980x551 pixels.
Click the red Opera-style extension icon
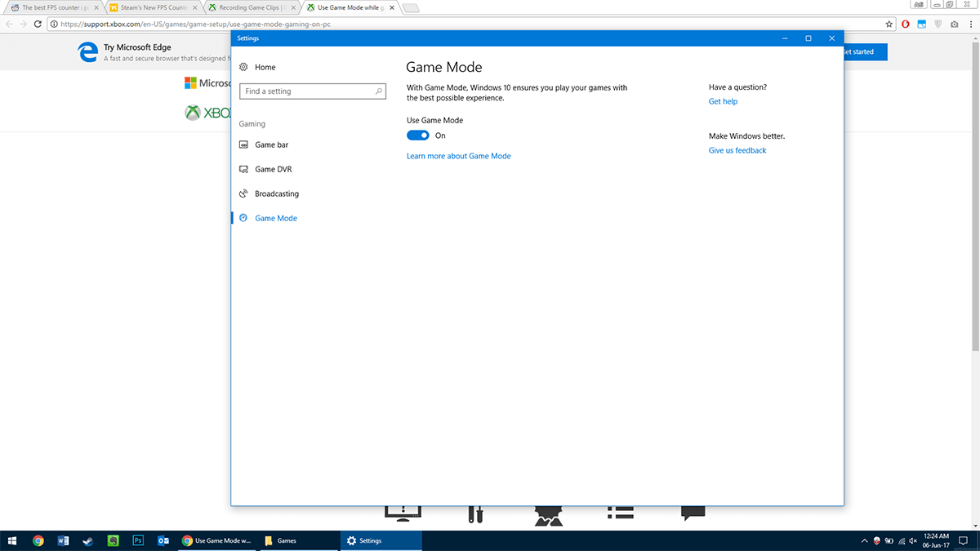(x=906, y=24)
